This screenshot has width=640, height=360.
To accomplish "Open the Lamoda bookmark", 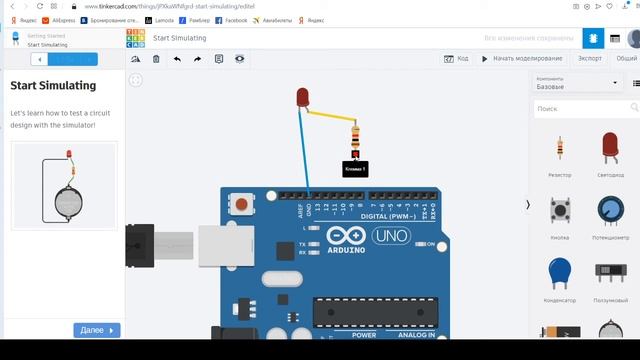I will tap(160, 20).
